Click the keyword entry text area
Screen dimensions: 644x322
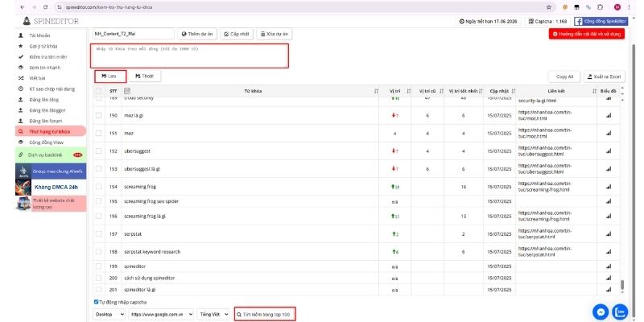189,56
